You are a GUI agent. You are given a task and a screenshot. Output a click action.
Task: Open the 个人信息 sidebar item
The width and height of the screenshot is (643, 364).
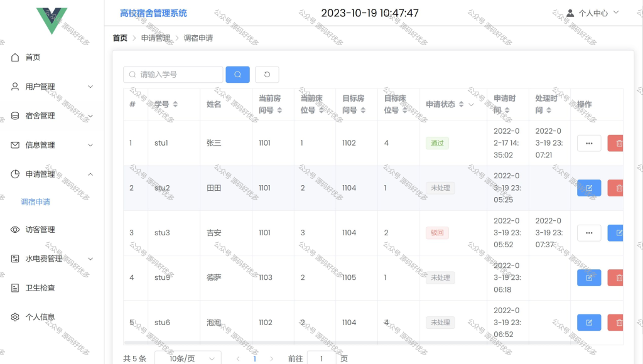(52, 317)
